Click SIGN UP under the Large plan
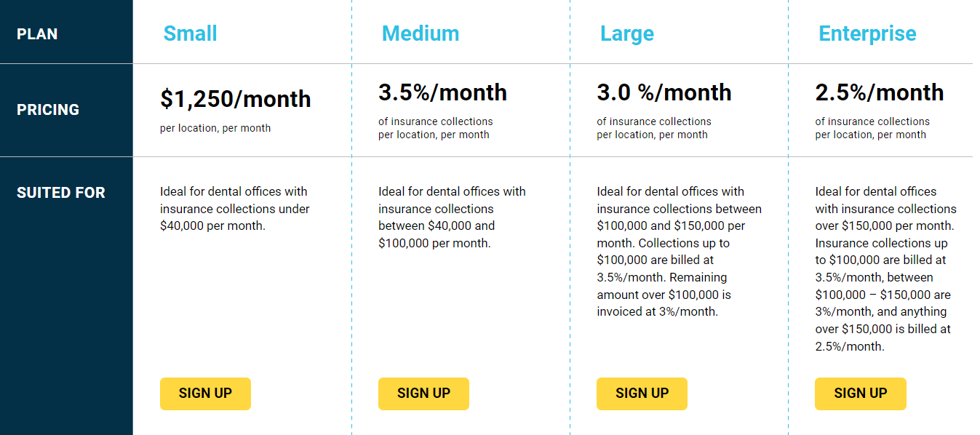 [x=642, y=394]
